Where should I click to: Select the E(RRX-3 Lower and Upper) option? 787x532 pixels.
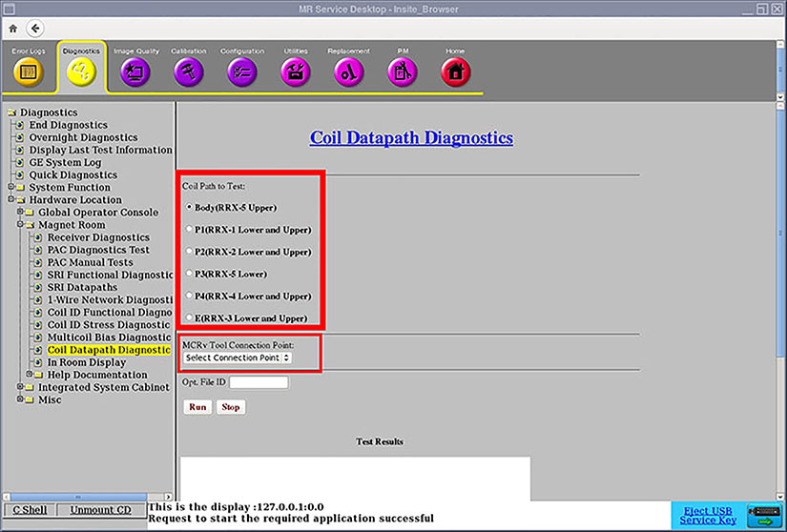[189, 317]
